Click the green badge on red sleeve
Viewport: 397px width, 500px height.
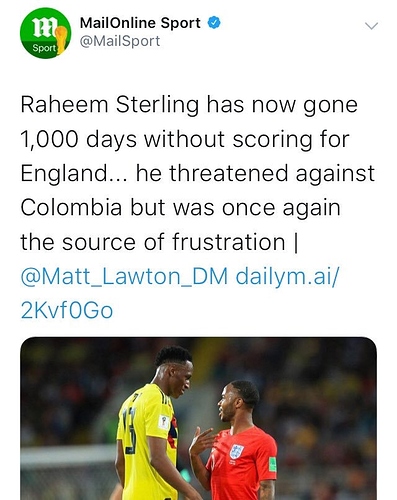click(x=272, y=464)
